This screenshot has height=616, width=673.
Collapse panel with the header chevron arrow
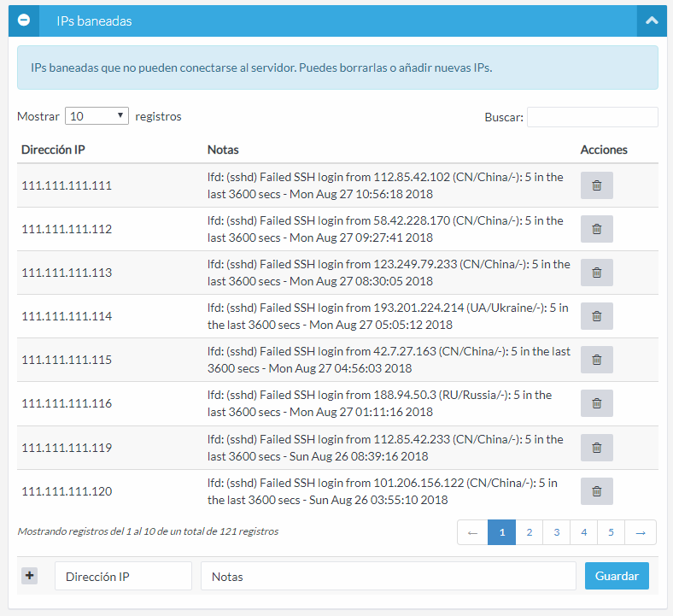pos(652,21)
